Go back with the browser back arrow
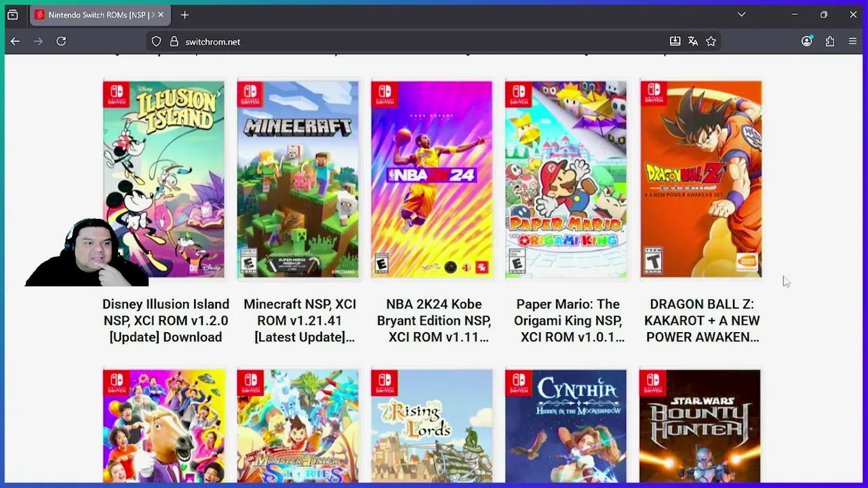Image resolution: width=868 pixels, height=488 pixels. (x=15, y=41)
